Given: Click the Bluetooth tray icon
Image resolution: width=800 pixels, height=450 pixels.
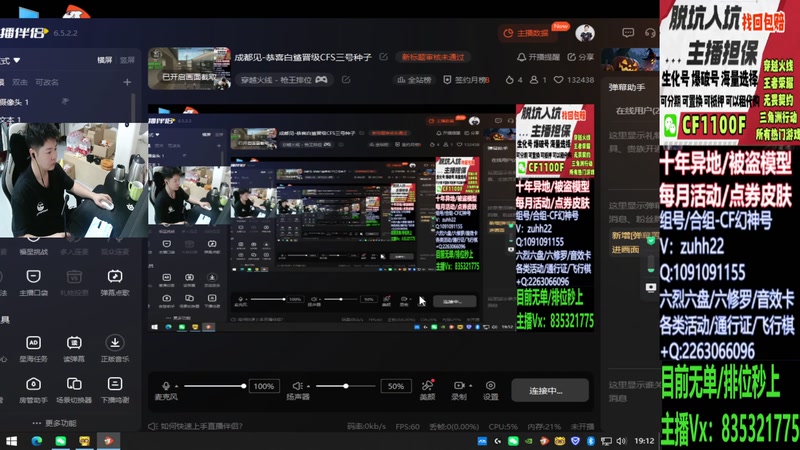Looking at the screenshot, I should pyautogui.click(x=591, y=441).
